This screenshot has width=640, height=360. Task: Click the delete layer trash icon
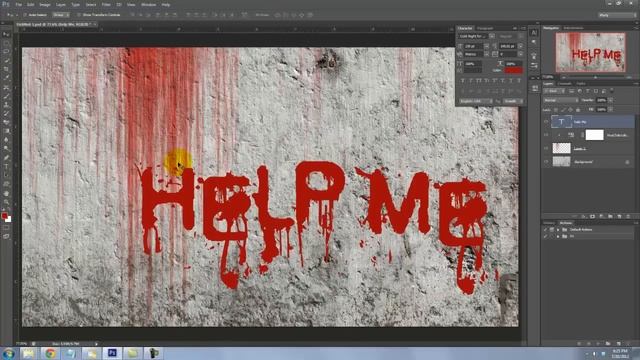click(x=628, y=216)
